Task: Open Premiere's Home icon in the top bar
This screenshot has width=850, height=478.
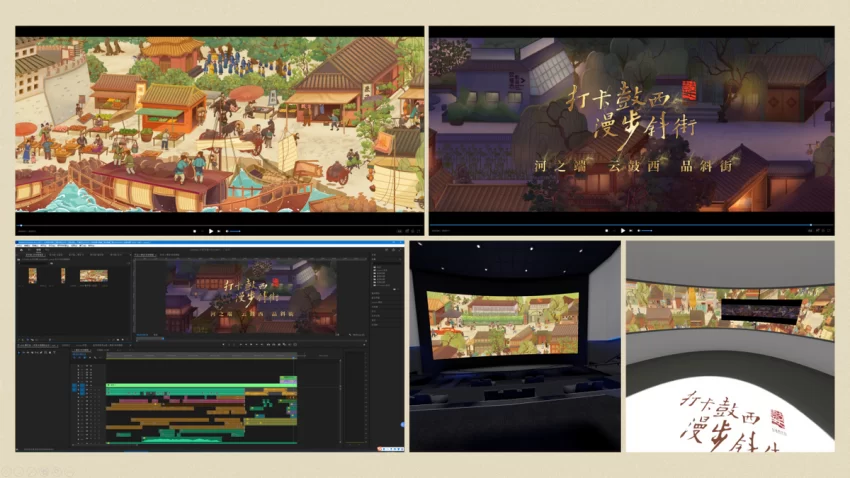Action: (22, 251)
